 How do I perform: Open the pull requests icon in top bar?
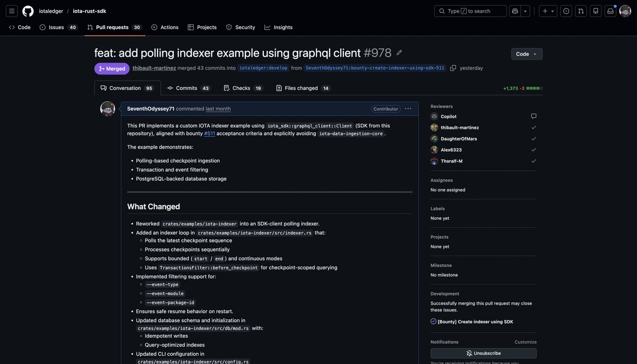click(581, 11)
